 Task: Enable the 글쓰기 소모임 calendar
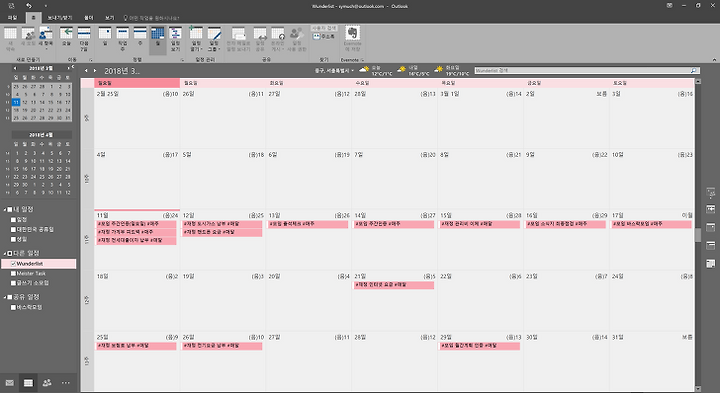point(13,283)
